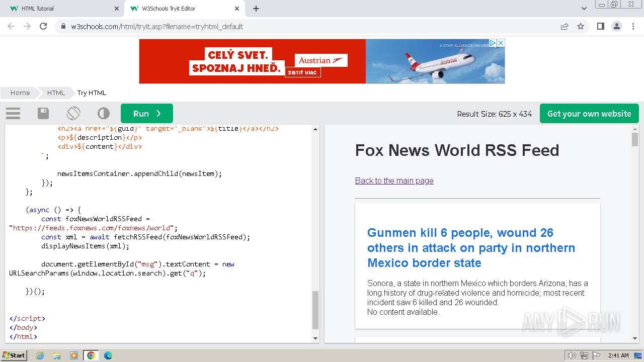Click the </html> closing tag in code
Image resolution: width=644 pixels, height=362 pixels.
[x=23, y=336]
